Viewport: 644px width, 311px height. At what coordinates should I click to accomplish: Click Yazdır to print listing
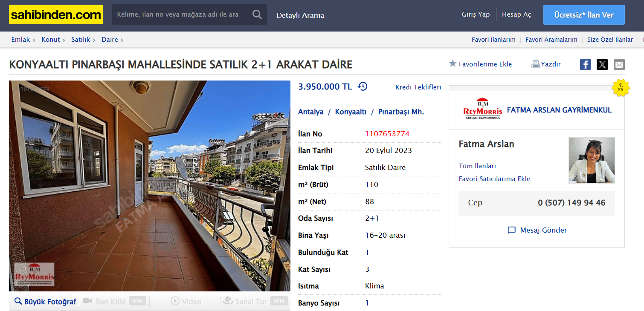pyautogui.click(x=551, y=64)
